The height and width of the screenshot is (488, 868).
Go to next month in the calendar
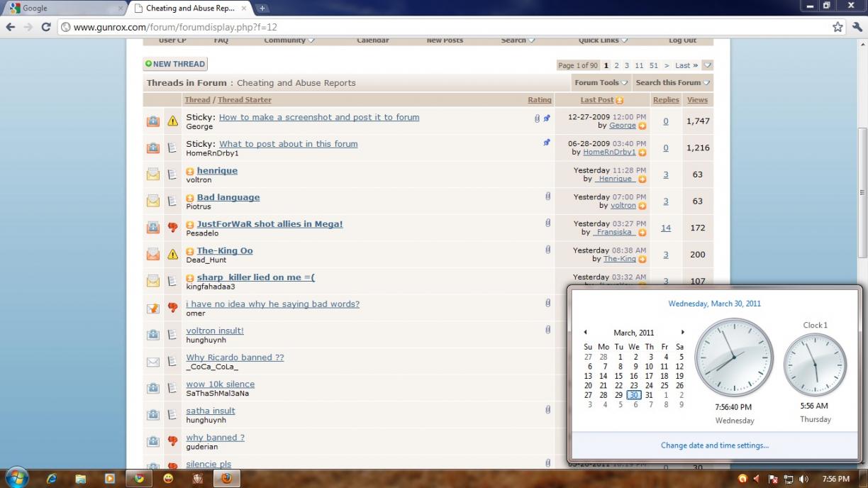pyautogui.click(x=682, y=332)
